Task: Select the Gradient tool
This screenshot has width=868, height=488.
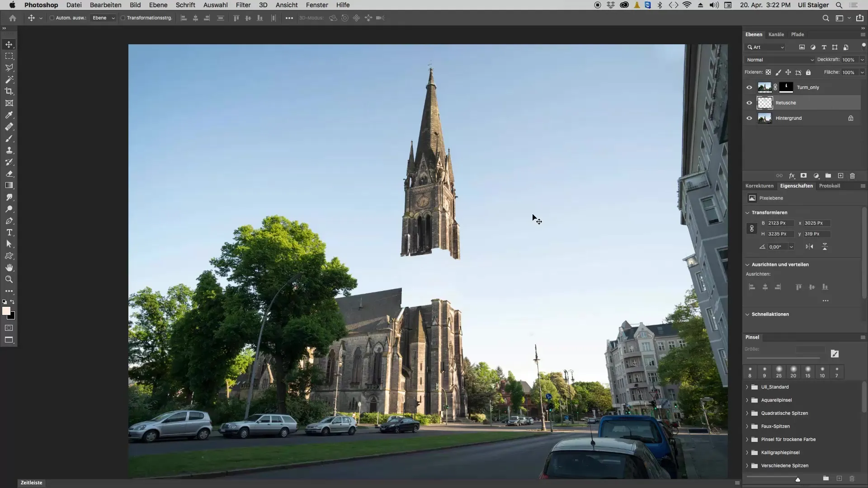Action: pyautogui.click(x=9, y=185)
